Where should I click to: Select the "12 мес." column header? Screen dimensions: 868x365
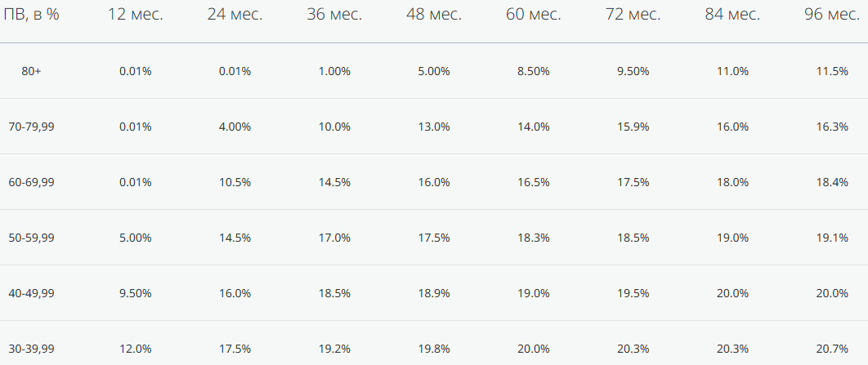pyautogui.click(x=136, y=16)
